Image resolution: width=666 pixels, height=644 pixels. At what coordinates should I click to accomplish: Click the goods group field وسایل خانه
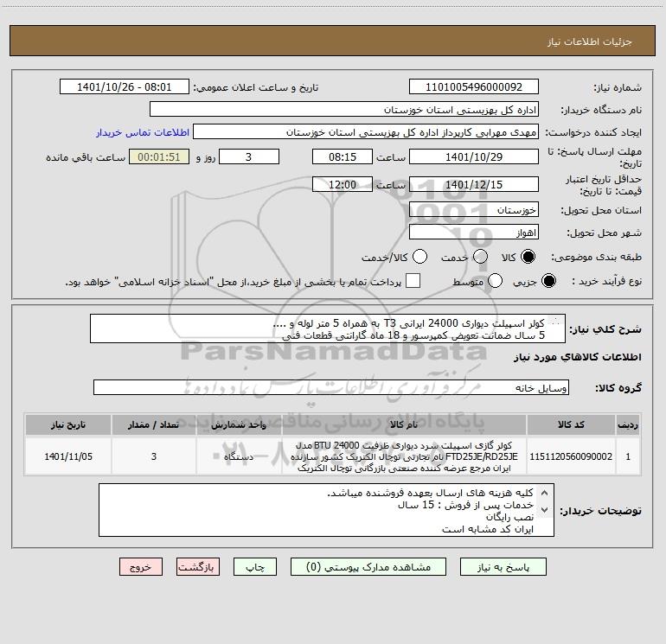[331, 387]
